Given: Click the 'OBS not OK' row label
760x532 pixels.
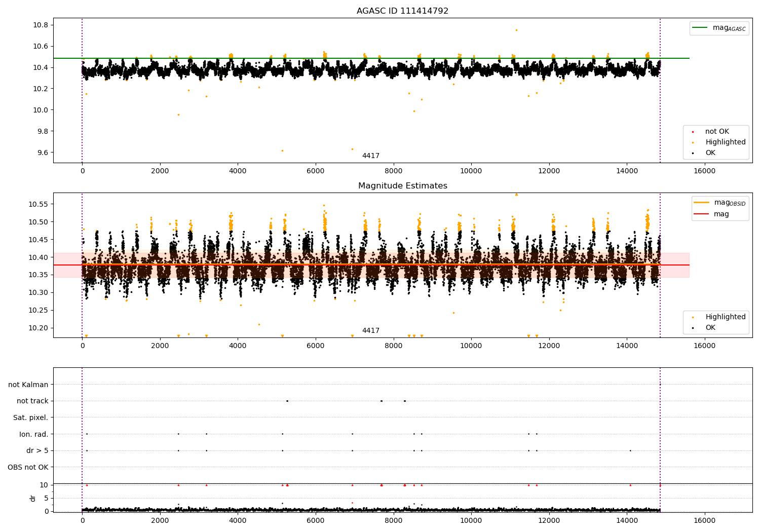Looking at the screenshot, I should tap(28, 467).
